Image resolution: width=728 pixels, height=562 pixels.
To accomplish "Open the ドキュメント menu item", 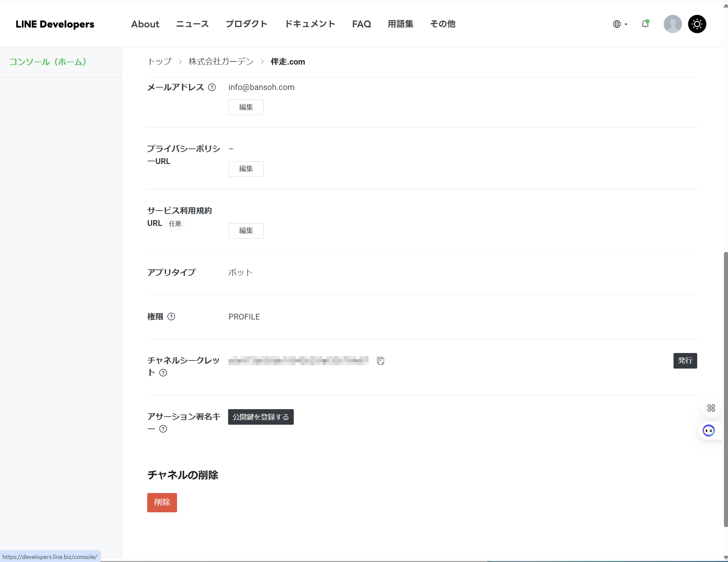I will [310, 24].
